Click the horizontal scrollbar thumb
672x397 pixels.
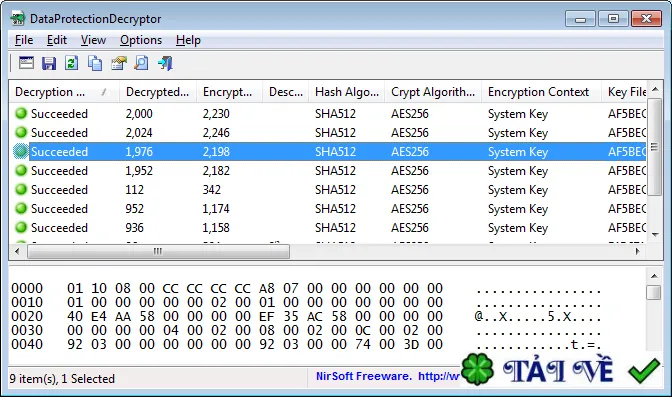coord(158,251)
